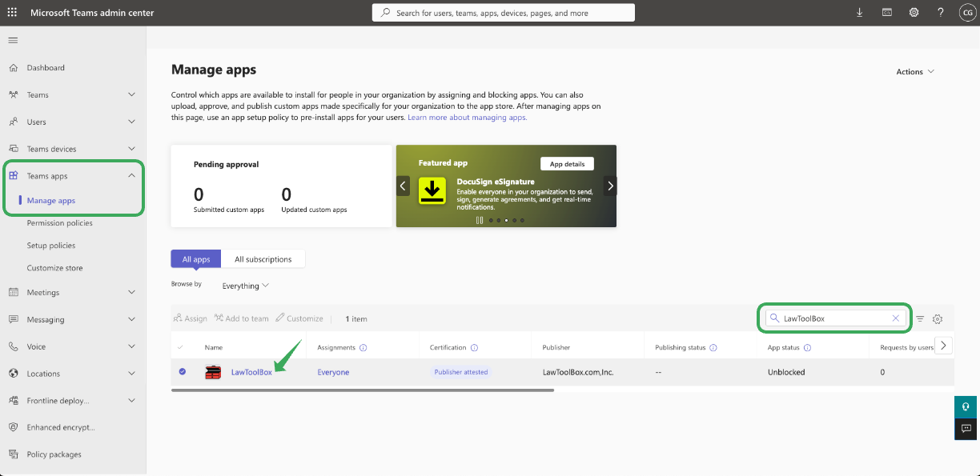This screenshot has height=476, width=980.
Task: Open table column settings gear
Action: (938, 318)
